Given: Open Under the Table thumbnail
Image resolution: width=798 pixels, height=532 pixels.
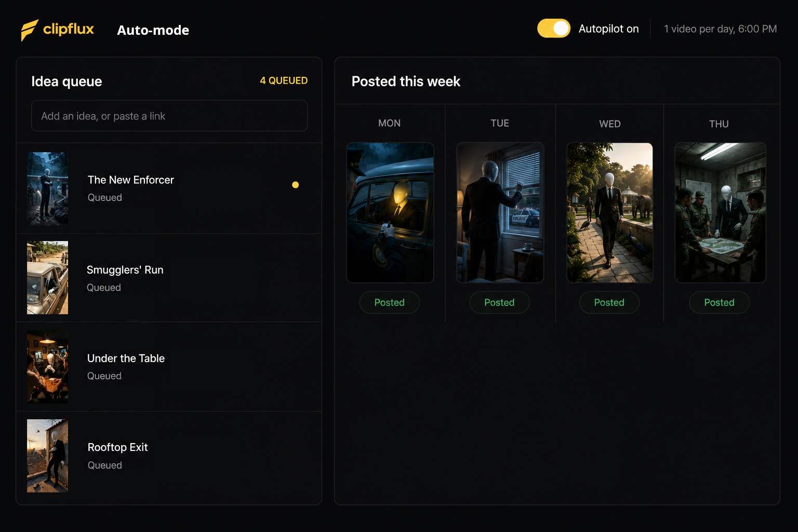Looking at the screenshot, I should click(47, 367).
